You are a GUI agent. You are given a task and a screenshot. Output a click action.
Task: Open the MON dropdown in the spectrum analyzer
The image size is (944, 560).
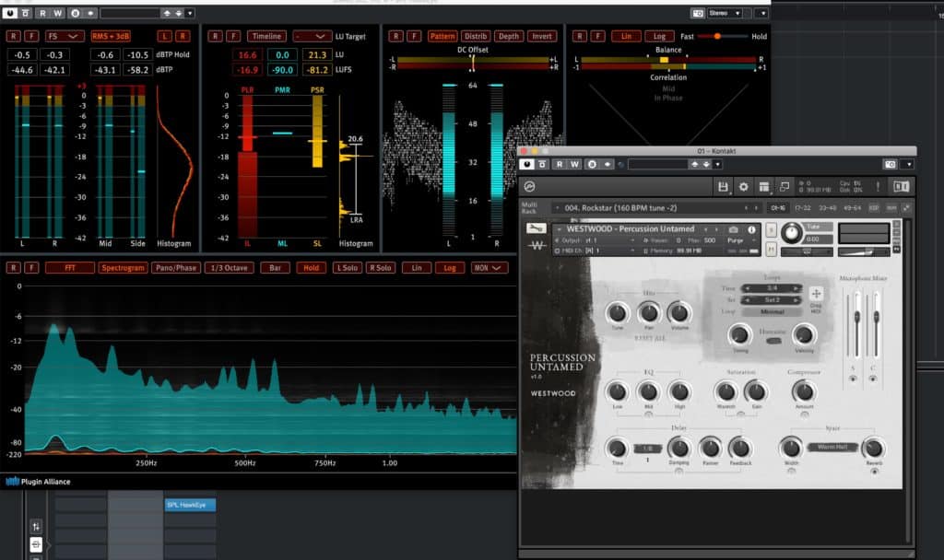pos(490,268)
